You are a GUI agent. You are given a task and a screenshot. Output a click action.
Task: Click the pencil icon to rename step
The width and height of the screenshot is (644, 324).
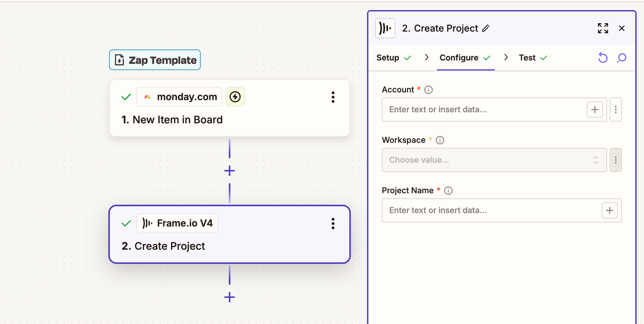click(486, 29)
